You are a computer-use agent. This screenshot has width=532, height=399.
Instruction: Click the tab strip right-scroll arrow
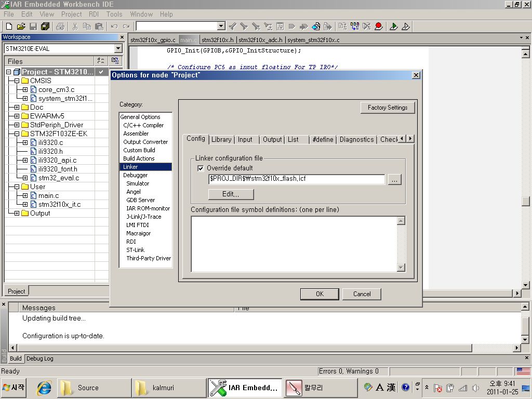coord(410,138)
